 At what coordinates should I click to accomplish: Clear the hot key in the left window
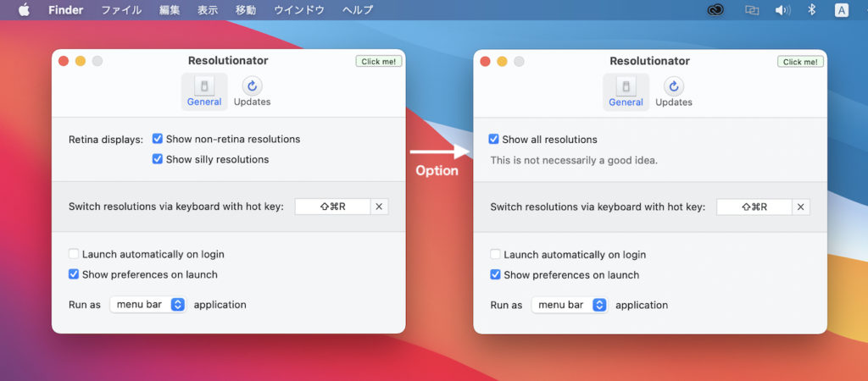(x=379, y=207)
